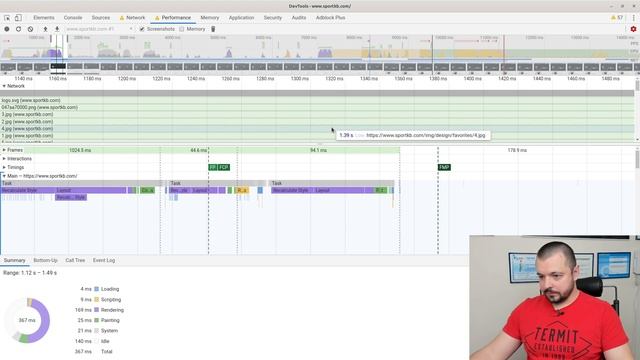Switch to the Bottom-Up tab
This screenshot has width=640, height=360.
[45, 260]
